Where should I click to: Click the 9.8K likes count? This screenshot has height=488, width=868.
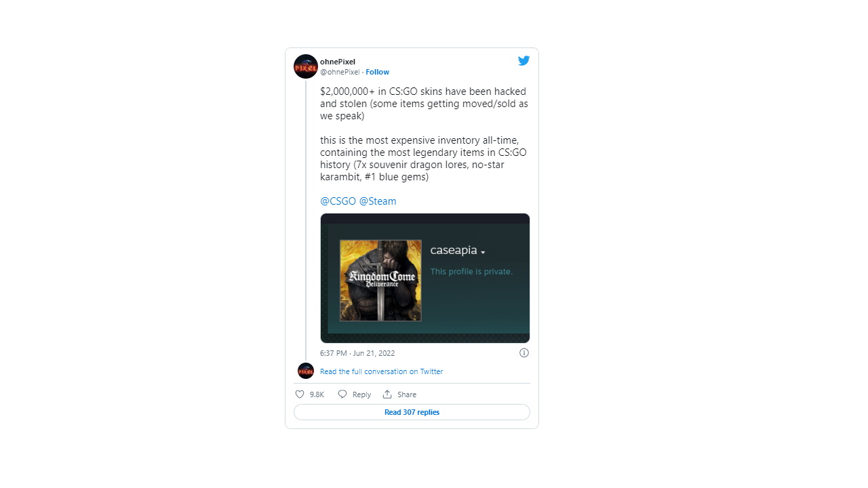coord(317,394)
